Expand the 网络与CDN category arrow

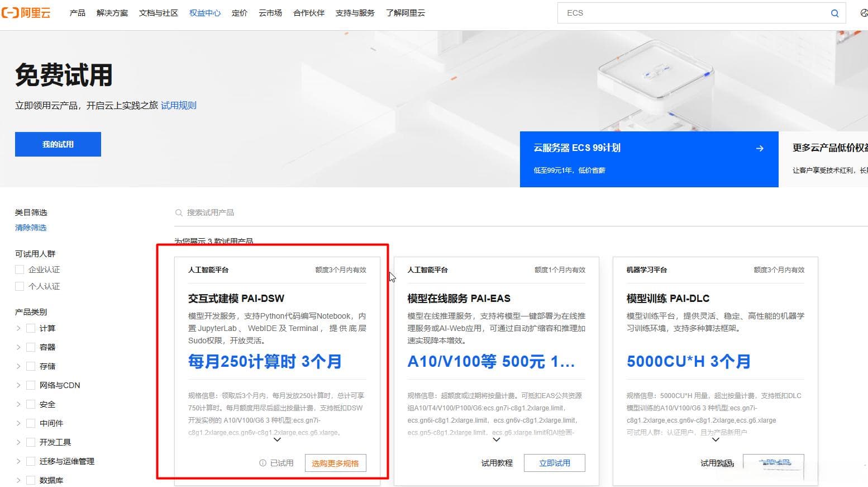point(18,385)
